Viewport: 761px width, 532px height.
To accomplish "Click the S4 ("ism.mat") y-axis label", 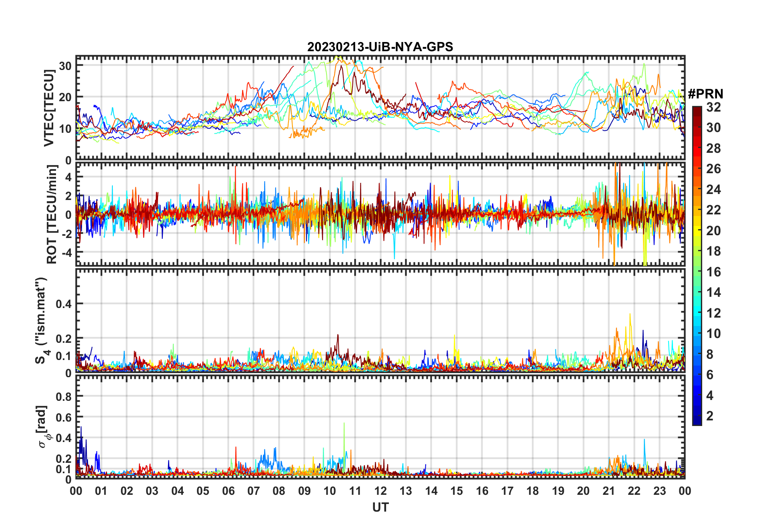I will pyautogui.click(x=42, y=321).
